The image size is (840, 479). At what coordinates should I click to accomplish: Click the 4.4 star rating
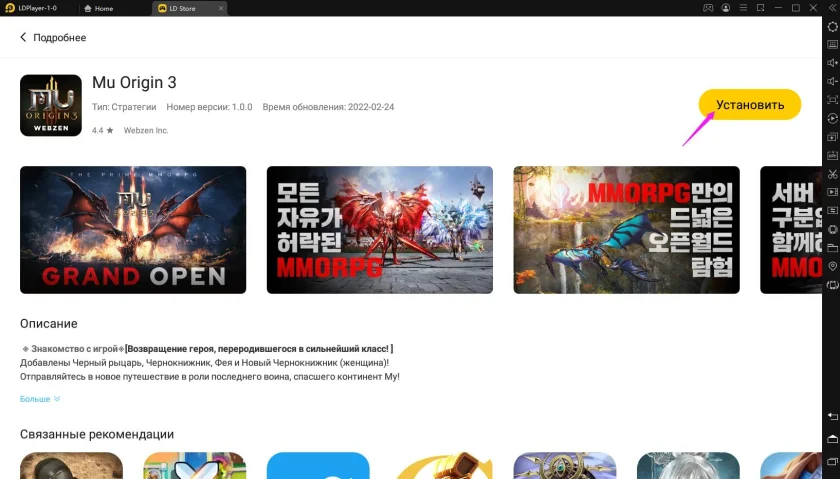coord(102,130)
